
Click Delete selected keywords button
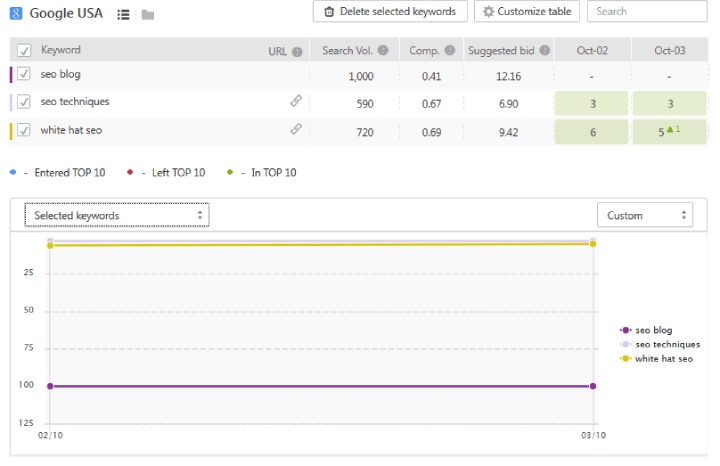pos(390,11)
